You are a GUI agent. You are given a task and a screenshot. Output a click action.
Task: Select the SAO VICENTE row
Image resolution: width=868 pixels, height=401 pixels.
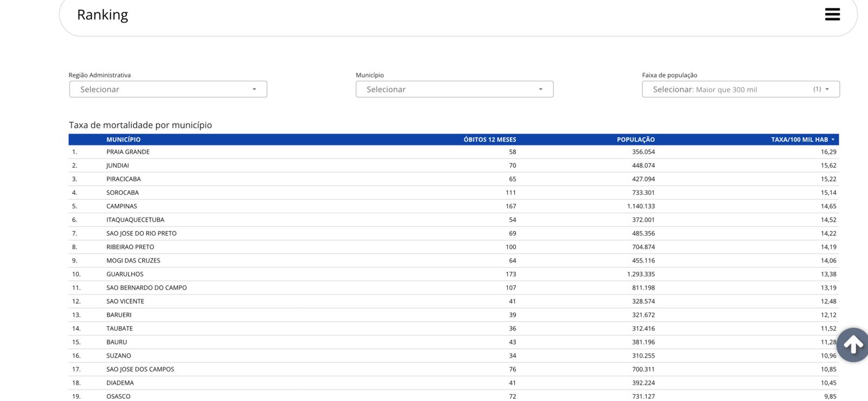click(454, 301)
